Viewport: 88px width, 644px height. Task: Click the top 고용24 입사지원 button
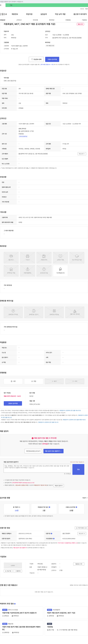pyautogui.click(x=52, y=59)
